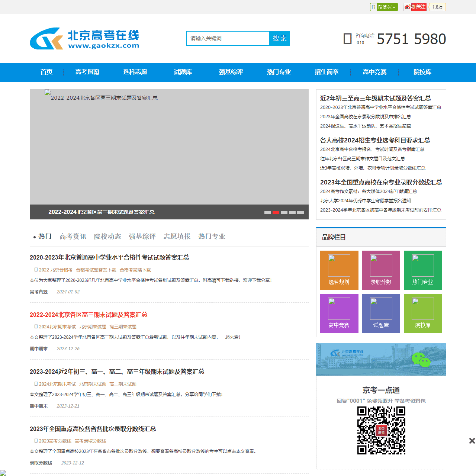This screenshot has width=476, height=476.
Task: Open the 院校库 light-green brand tile
Action: (423, 313)
